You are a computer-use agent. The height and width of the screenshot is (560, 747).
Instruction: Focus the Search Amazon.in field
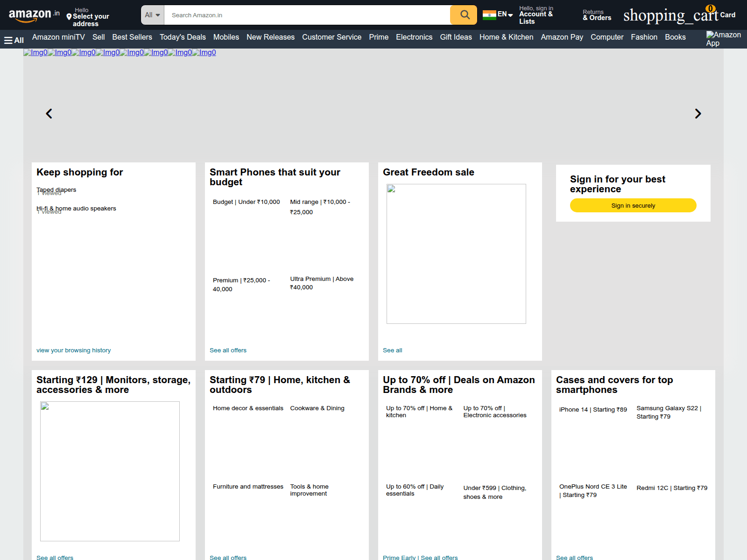click(307, 15)
